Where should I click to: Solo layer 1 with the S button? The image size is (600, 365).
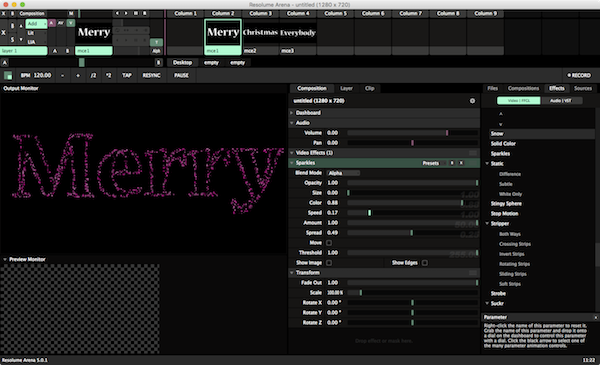tap(12, 39)
